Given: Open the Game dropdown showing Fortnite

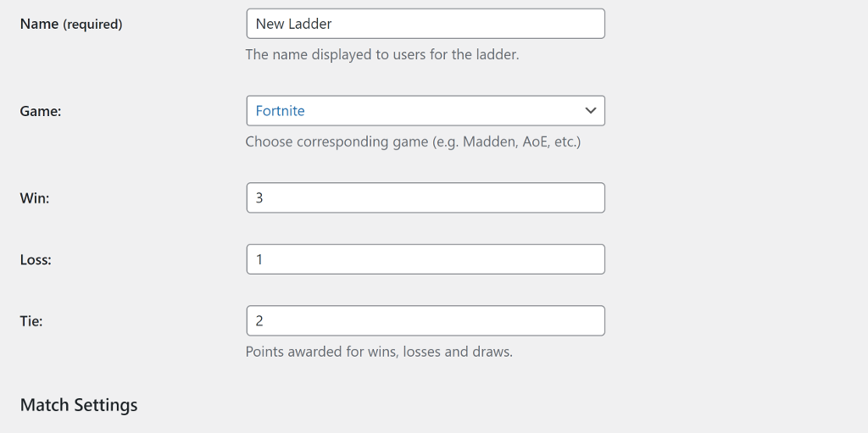Looking at the screenshot, I should click(x=426, y=111).
